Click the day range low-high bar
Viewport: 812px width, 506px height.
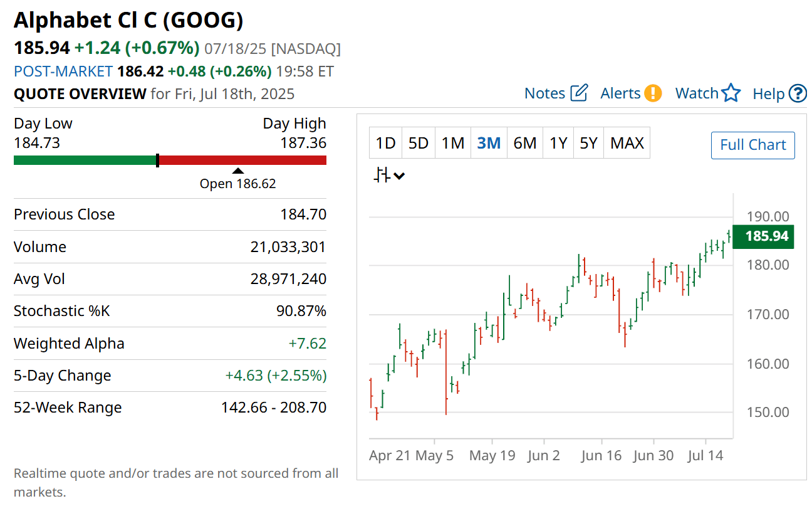click(170, 161)
